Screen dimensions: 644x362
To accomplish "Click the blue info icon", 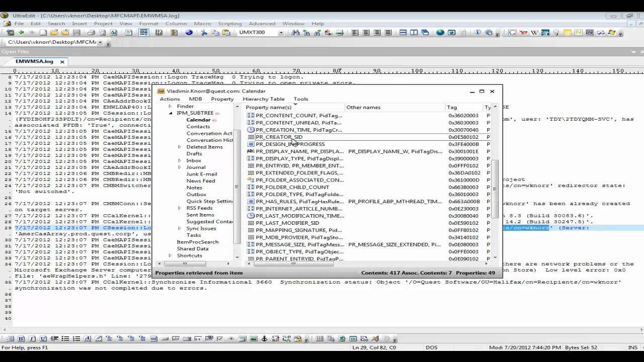I will 478,33.
